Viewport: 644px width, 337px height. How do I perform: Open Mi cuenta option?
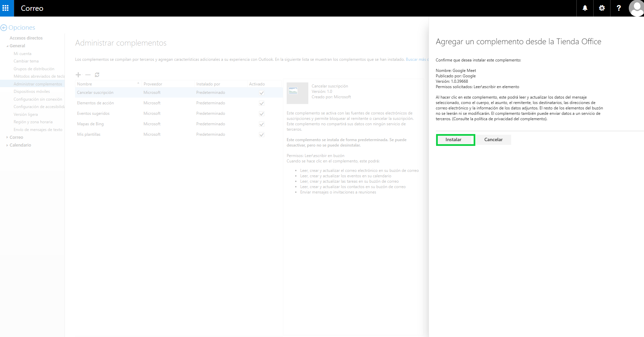[x=22, y=54]
